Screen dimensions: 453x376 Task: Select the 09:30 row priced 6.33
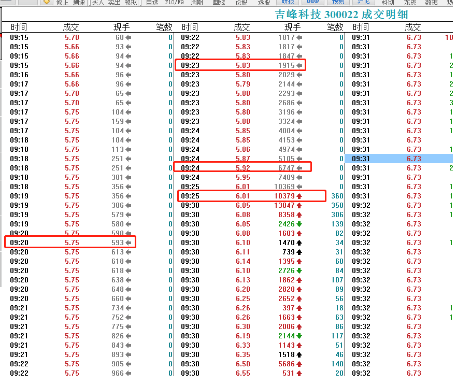point(259,345)
